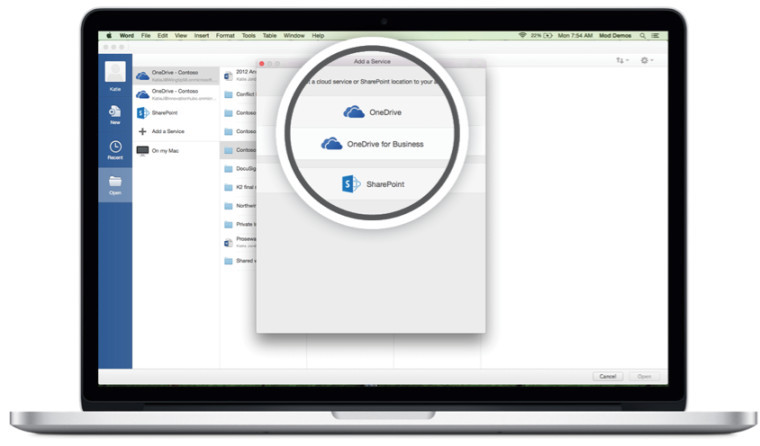Open the Shared folder row
The height and width of the screenshot is (446, 760).
tap(239, 261)
